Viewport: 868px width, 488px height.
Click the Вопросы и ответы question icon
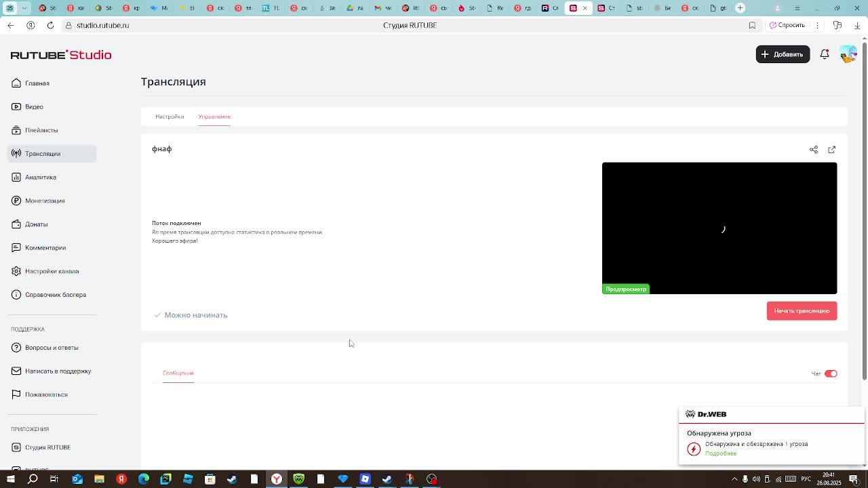[16, 348]
